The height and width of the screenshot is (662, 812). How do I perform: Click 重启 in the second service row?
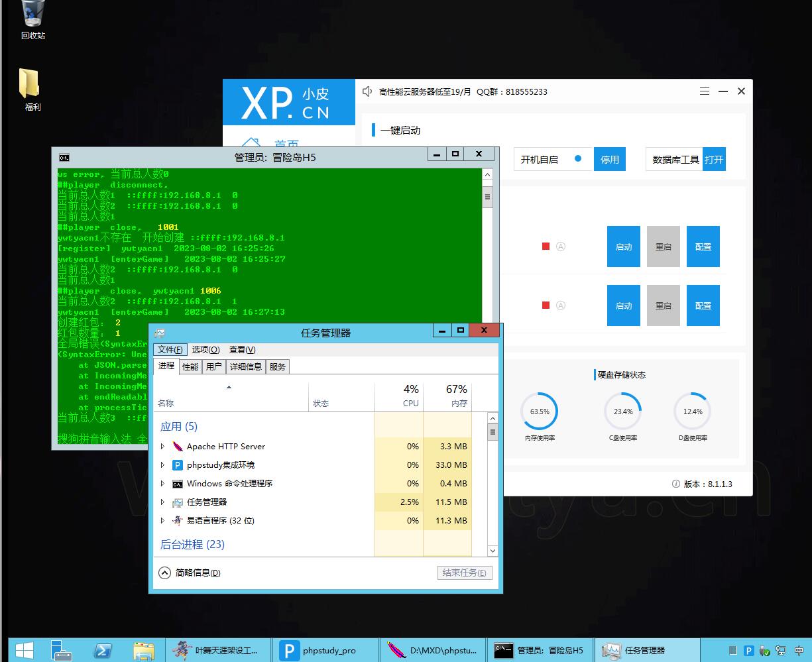click(x=664, y=305)
